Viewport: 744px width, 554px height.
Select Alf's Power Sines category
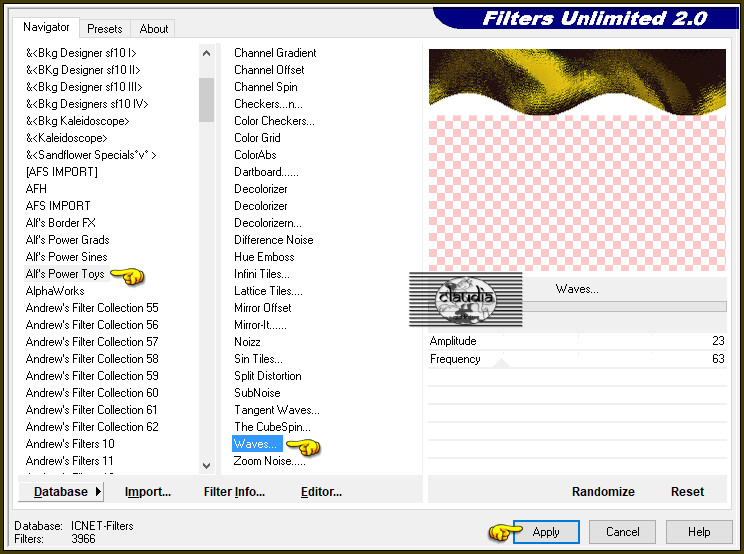pos(66,257)
